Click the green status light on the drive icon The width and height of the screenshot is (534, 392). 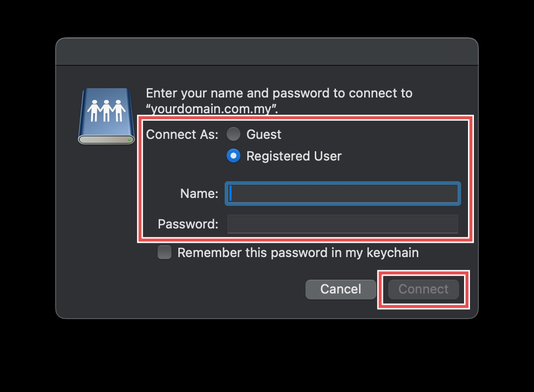[129, 140]
